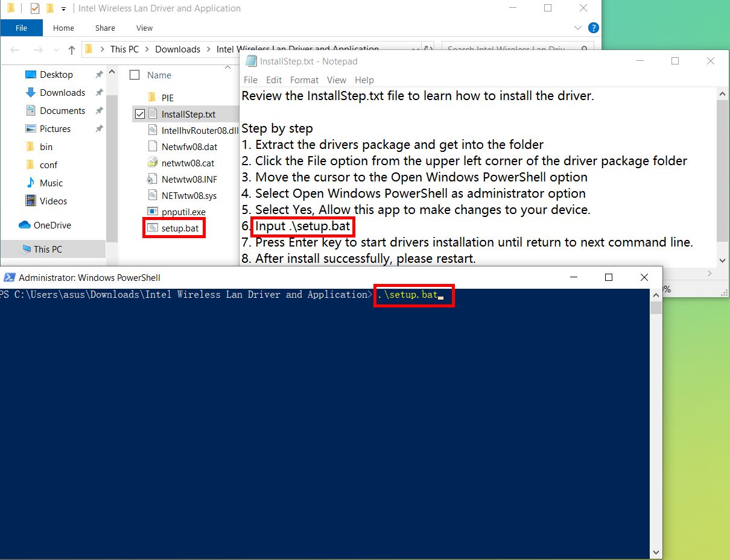Click the folder icon in Explorer title bar

click(10, 8)
